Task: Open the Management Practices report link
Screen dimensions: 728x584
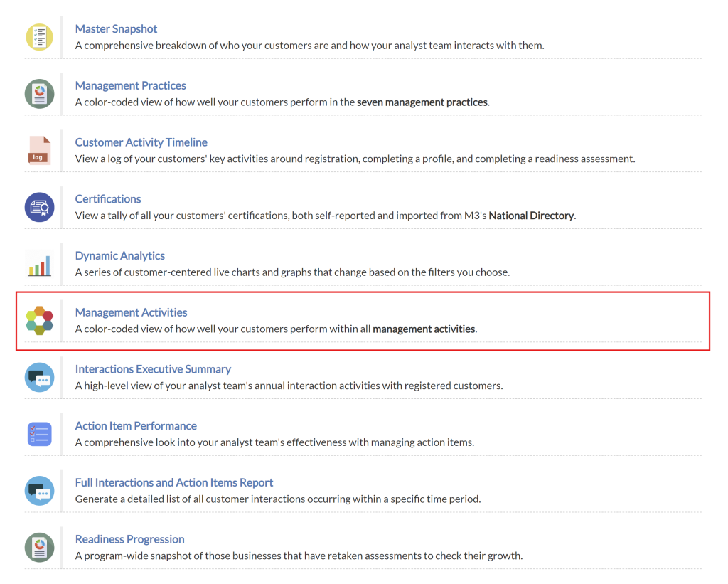Action: click(130, 86)
